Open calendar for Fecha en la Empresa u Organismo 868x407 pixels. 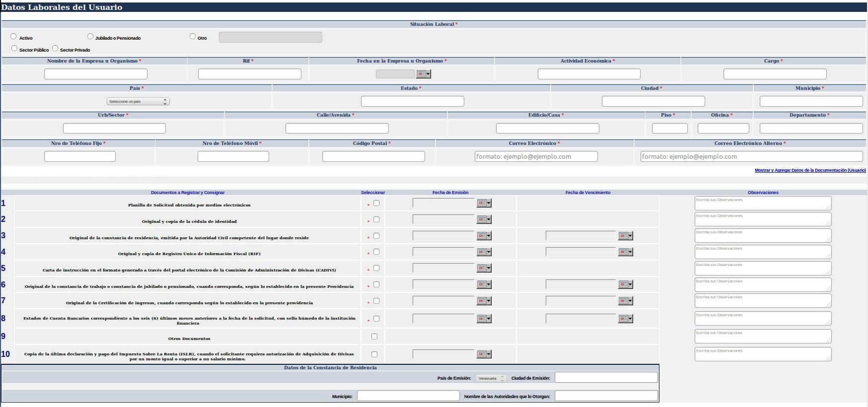pyautogui.click(x=424, y=74)
